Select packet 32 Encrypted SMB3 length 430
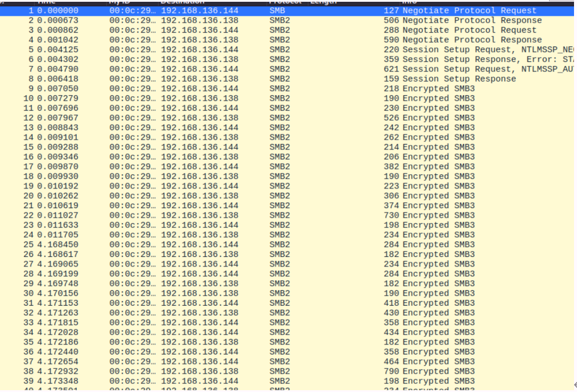577x392 pixels. click(x=287, y=313)
